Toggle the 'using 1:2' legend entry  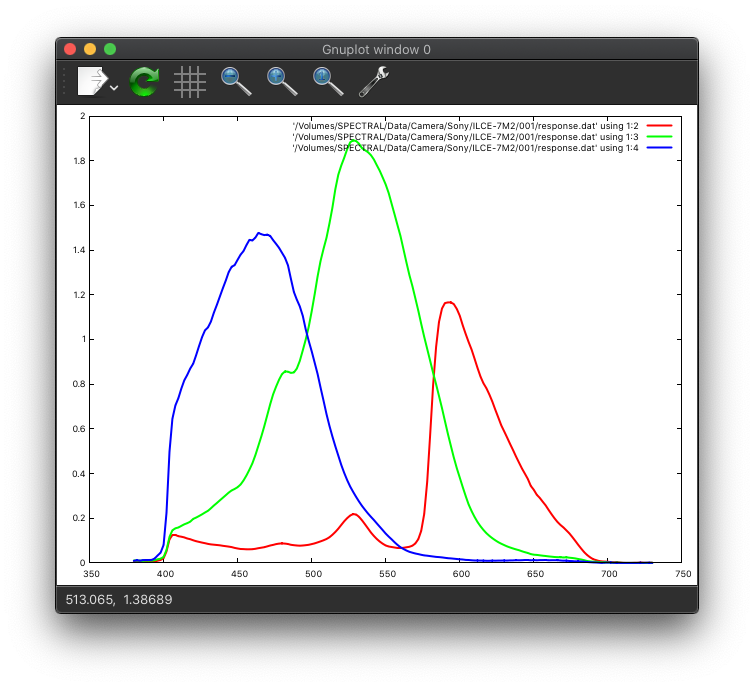tap(465, 125)
